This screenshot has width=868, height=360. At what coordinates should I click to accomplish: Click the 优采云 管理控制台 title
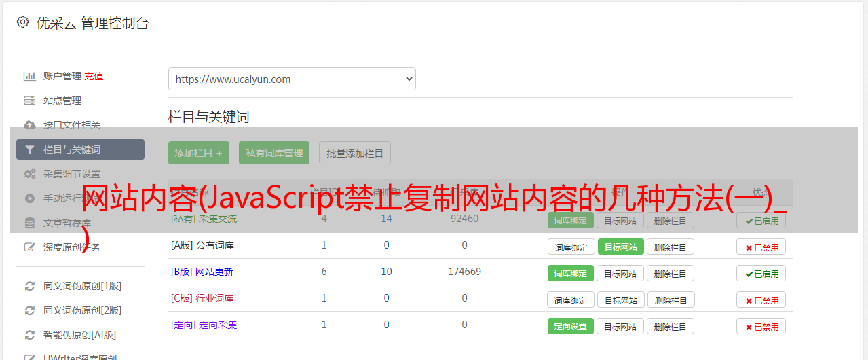point(92,23)
